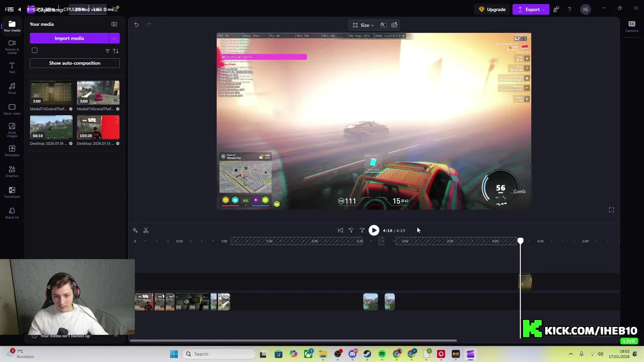Open the Stock images sidebar tab
This screenshot has width=644, height=362.
[12, 130]
